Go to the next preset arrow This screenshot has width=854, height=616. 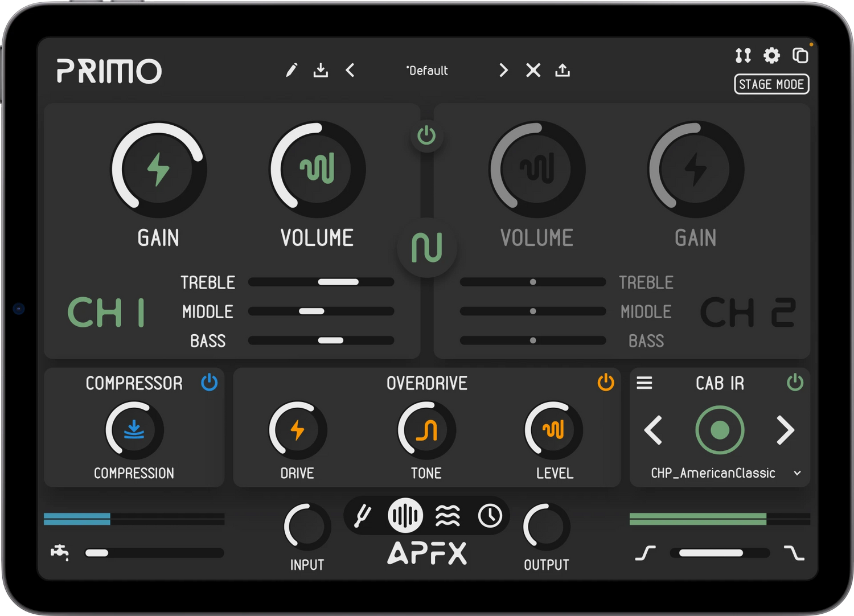click(503, 71)
